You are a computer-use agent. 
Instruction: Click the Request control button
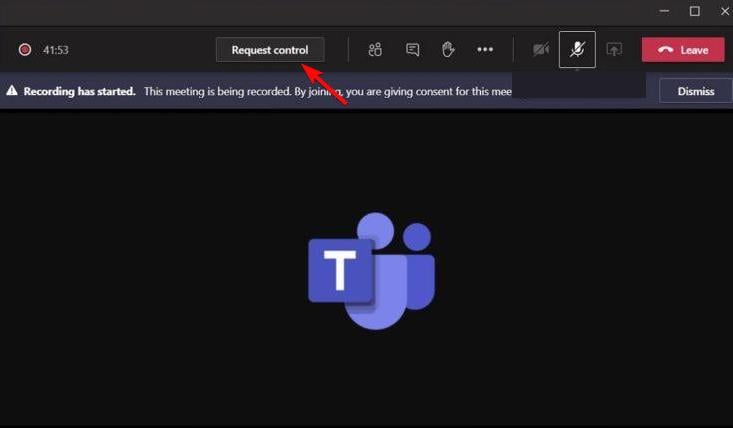(x=270, y=50)
